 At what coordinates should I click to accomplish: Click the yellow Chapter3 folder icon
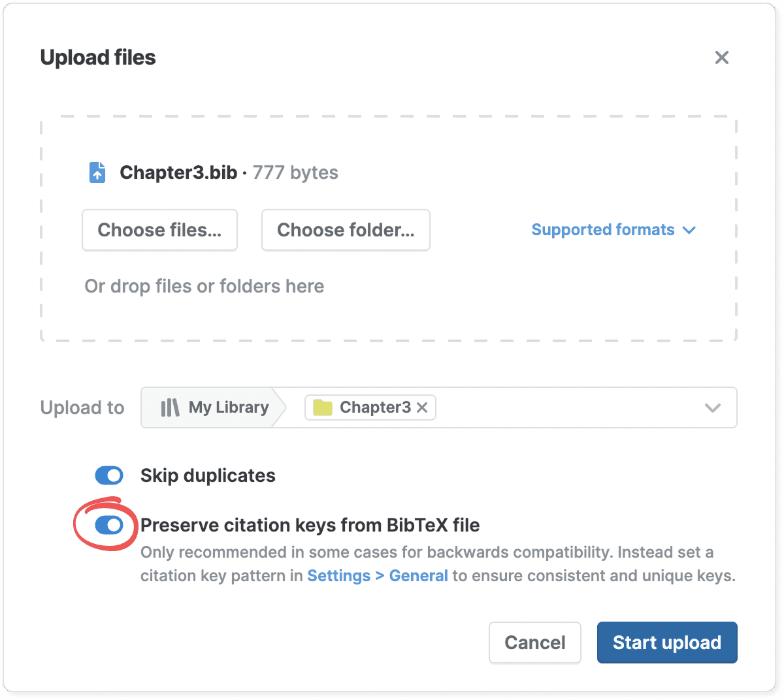[323, 407]
